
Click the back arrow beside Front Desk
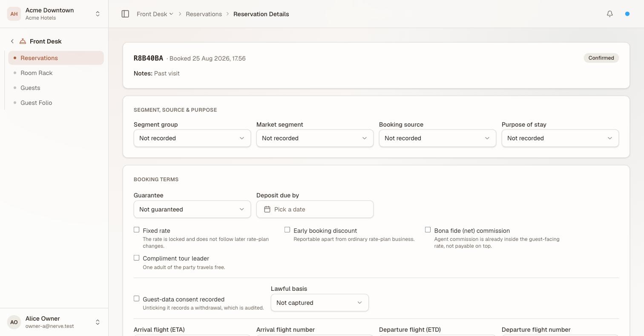[12, 41]
